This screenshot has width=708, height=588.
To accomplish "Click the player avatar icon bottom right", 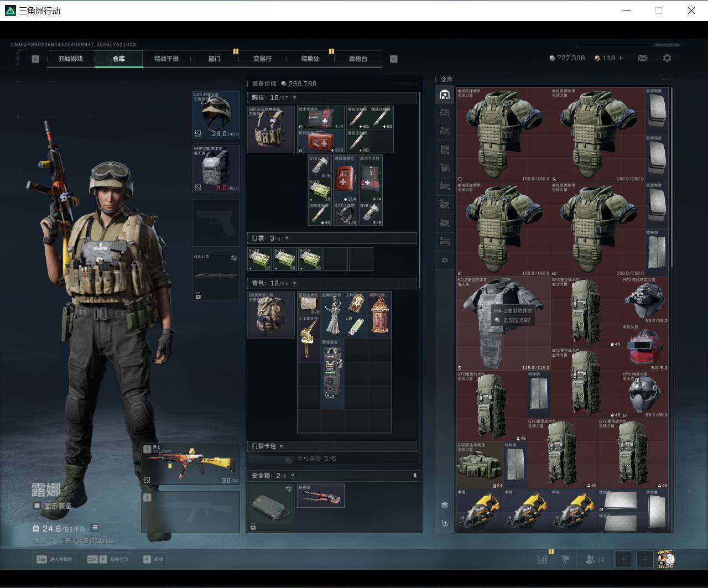I will coord(665,559).
